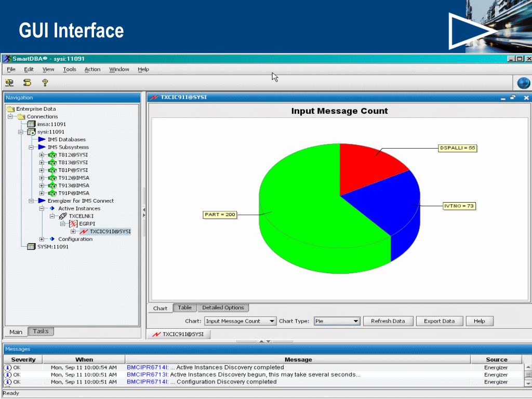Click the EGRPI red group icon
This screenshot has height=399, width=532.
point(73,224)
